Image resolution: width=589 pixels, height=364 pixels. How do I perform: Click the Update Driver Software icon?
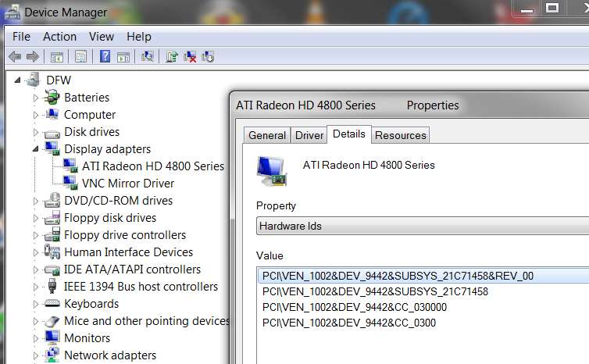pos(172,57)
